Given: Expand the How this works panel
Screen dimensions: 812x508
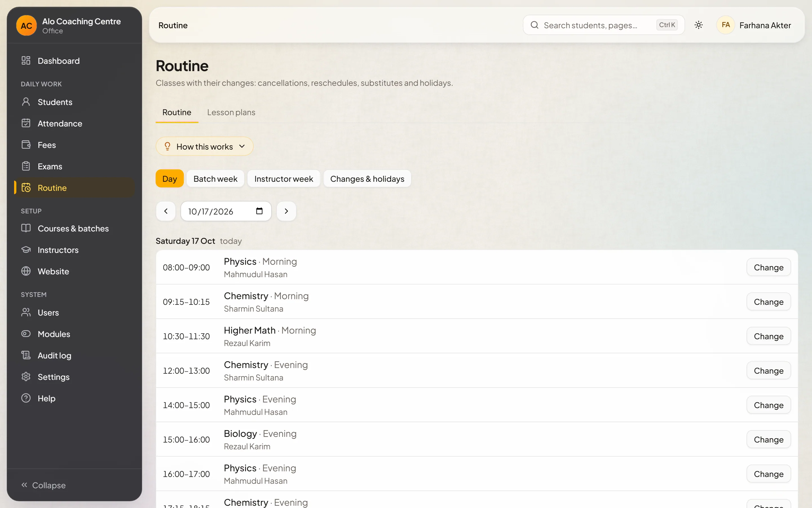Looking at the screenshot, I should (204, 146).
